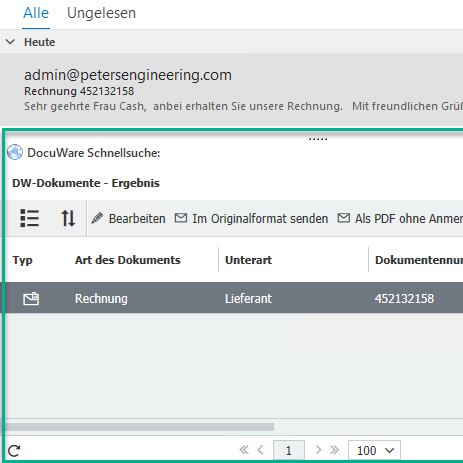
Task: Click Als PDF ohne Anmerkungen button
Action: click(400, 219)
